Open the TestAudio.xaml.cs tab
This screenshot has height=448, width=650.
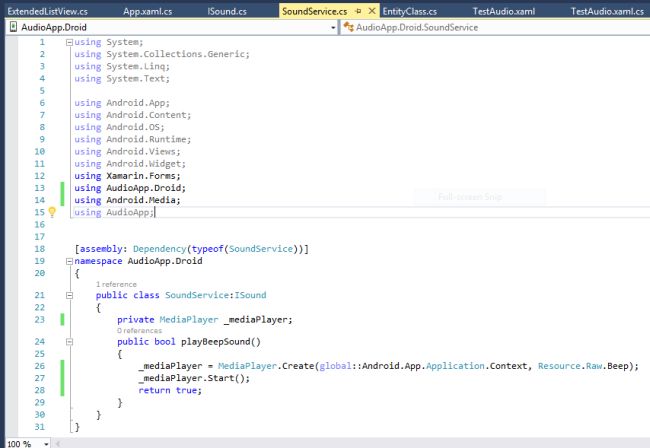click(607, 11)
